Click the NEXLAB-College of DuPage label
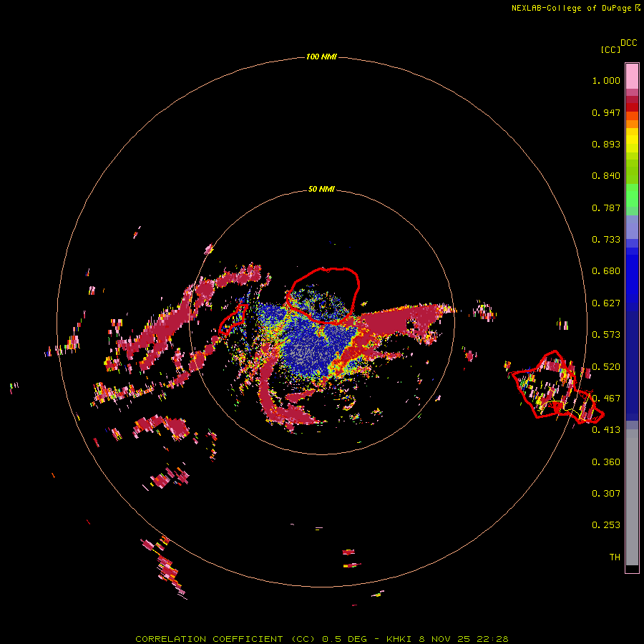This screenshot has height=644, width=644. click(571, 8)
